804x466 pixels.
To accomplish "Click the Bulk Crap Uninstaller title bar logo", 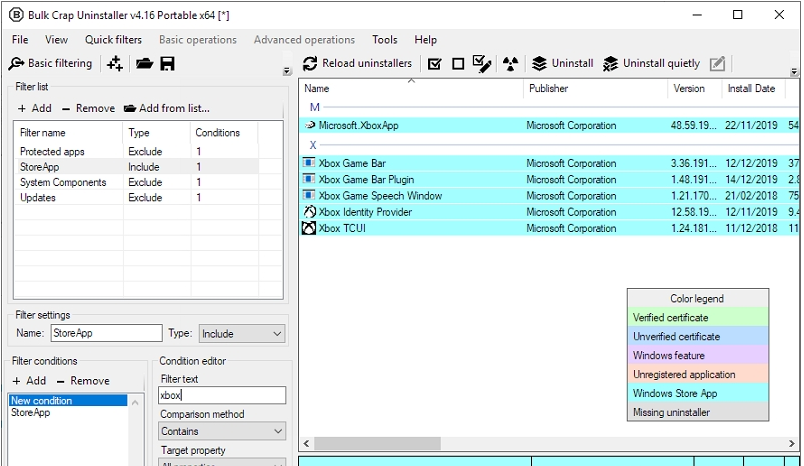I will [16, 15].
